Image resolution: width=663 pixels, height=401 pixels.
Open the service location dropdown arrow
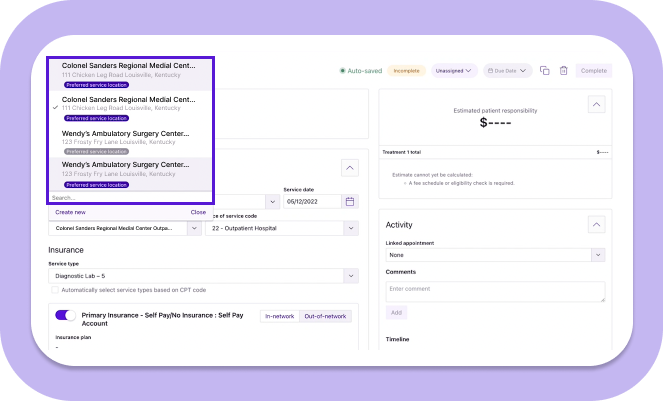194,228
